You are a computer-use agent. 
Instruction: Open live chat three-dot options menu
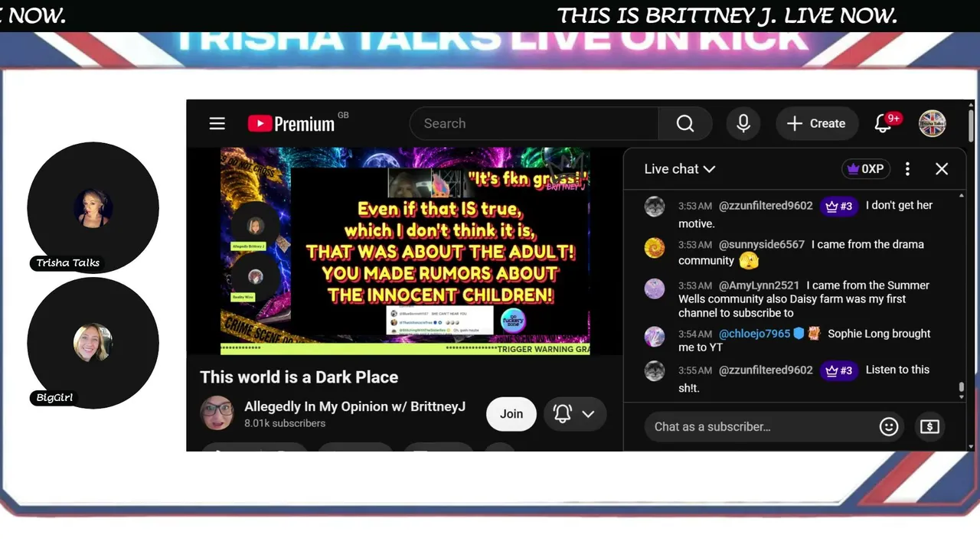pos(907,169)
